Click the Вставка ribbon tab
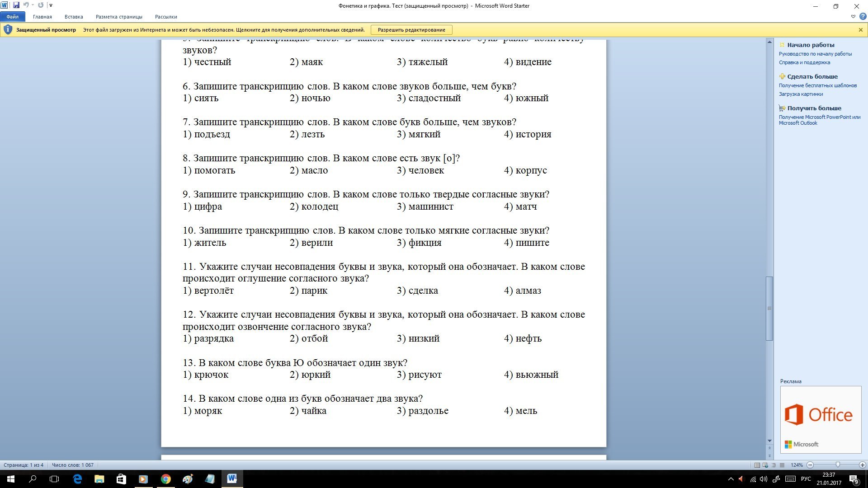 click(73, 17)
